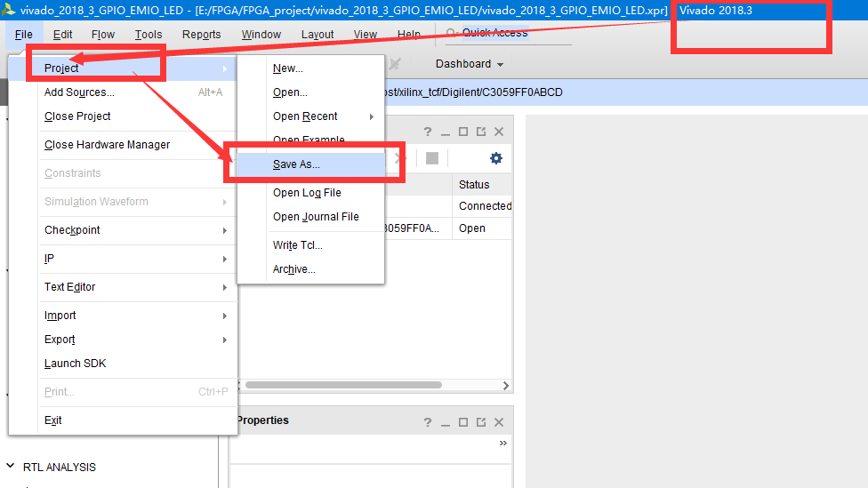Screen dimensions: 868x488
Task: Open the Dashboard dropdown
Action: click(x=470, y=64)
